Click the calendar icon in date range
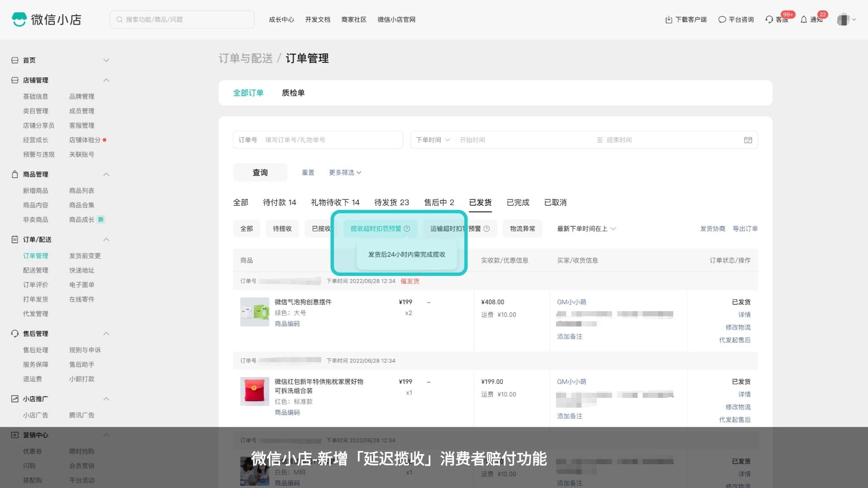The height and width of the screenshot is (488, 868). coord(748,140)
